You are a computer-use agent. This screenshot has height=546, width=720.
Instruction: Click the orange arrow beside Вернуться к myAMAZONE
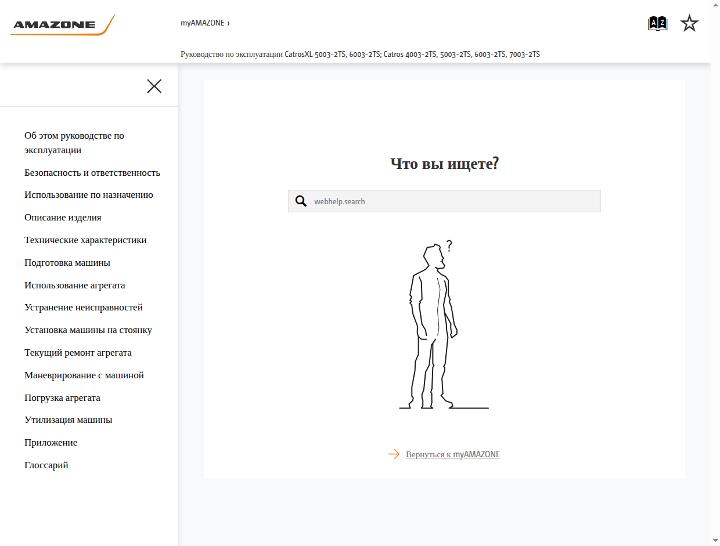click(394, 454)
